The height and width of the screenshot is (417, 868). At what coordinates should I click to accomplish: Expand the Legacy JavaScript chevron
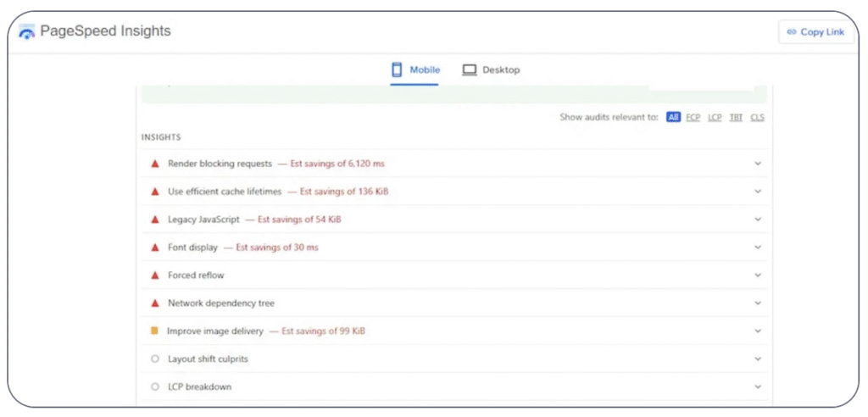758,220
